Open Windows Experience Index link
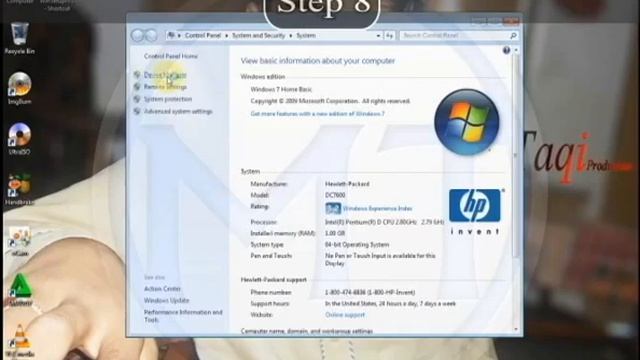Screen dimensions: 640x360 [x=377, y=208]
